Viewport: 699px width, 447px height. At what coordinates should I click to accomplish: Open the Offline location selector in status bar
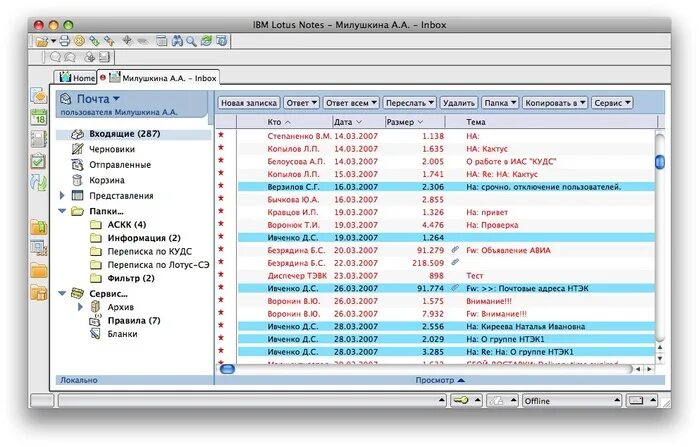572,401
